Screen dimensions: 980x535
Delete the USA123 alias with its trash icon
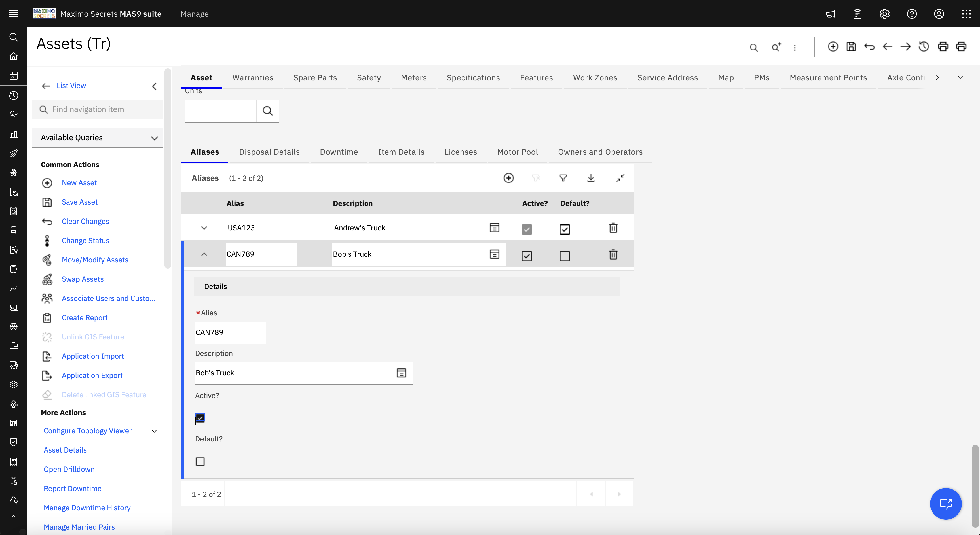click(x=613, y=228)
